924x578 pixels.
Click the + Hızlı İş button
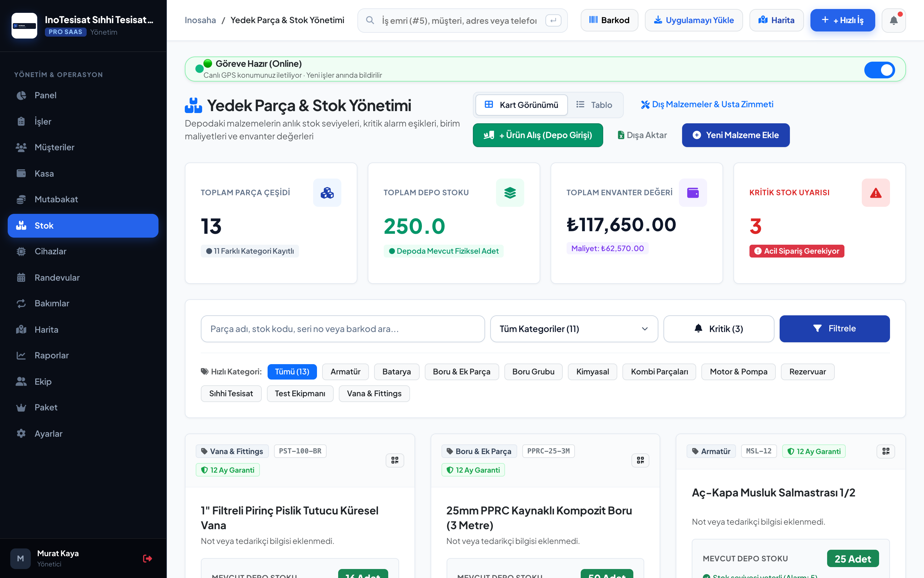[842, 20]
